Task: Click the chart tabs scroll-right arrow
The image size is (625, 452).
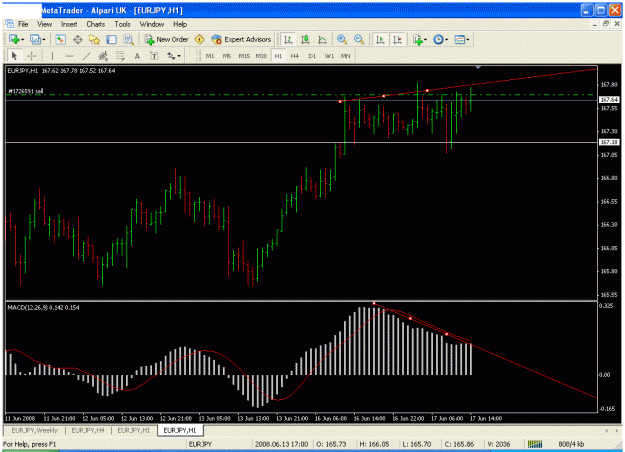Action: tap(618, 431)
